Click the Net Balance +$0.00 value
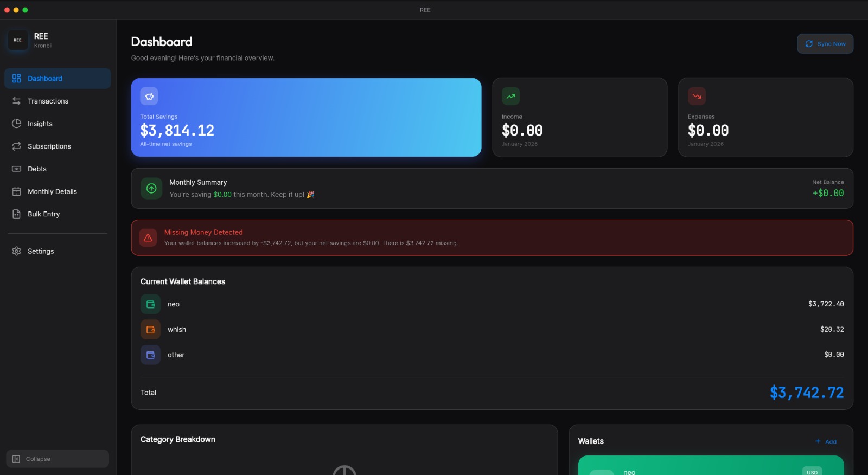Viewport: 868px width, 475px height. pyautogui.click(x=828, y=193)
